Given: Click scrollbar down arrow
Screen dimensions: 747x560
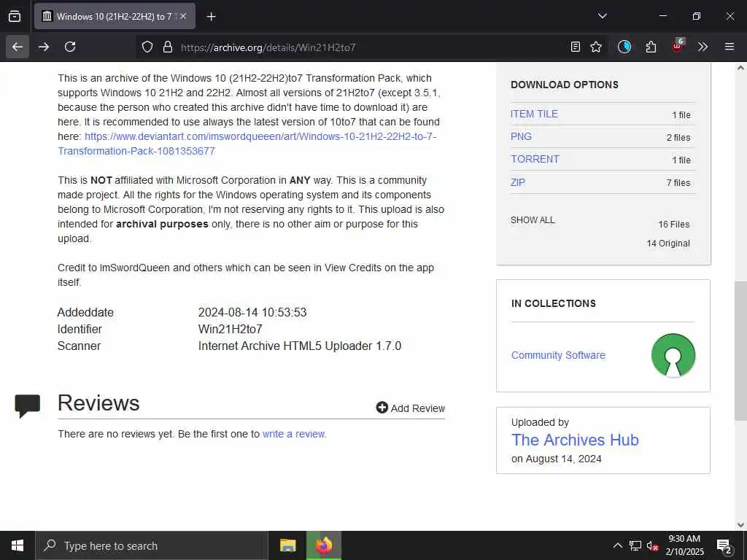Looking at the screenshot, I should coord(740,525).
